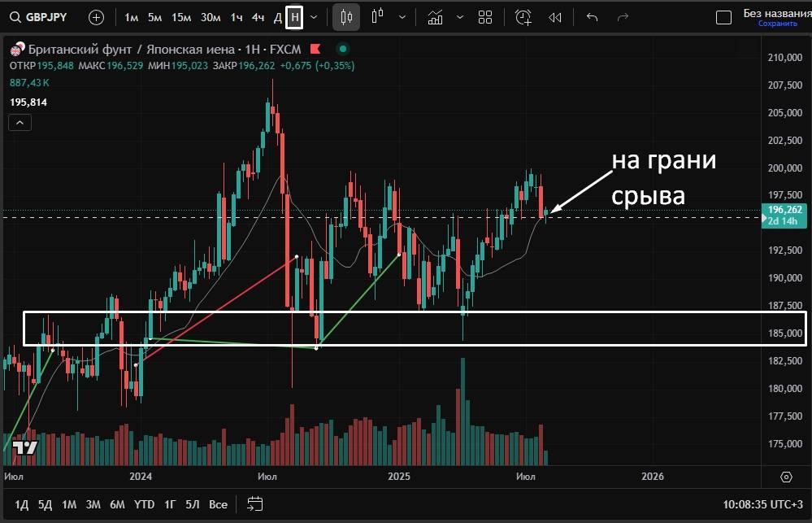Start bar replay with the rewind icon

point(555,17)
